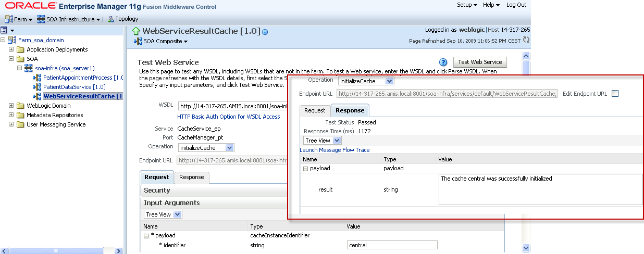
Task: Open the Tree View dropdown under Input Arguments
Action: pos(178,214)
